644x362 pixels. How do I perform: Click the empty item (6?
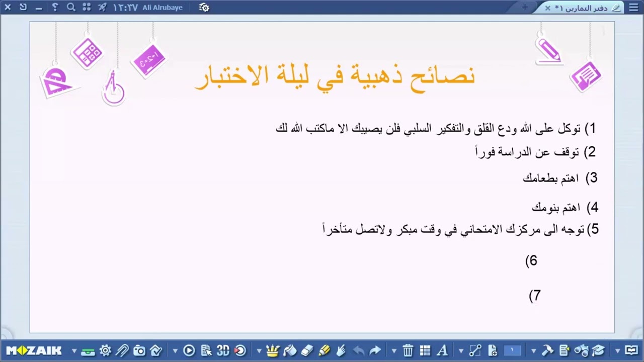(531, 260)
